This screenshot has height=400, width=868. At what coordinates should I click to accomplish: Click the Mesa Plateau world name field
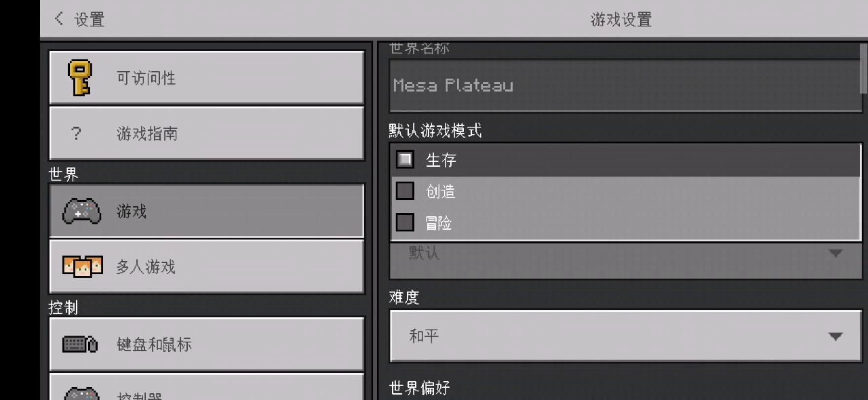(x=624, y=85)
